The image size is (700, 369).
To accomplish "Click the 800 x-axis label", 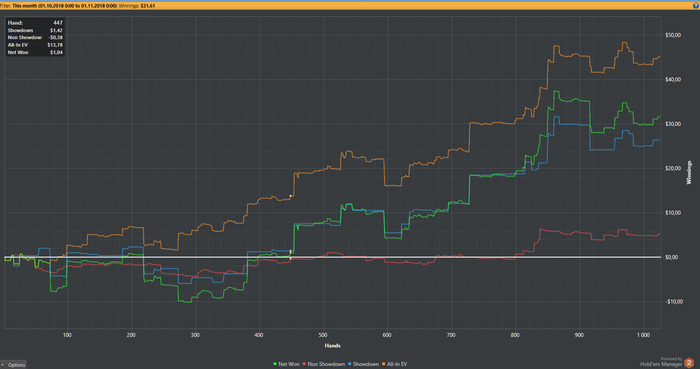I will coord(515,335).
